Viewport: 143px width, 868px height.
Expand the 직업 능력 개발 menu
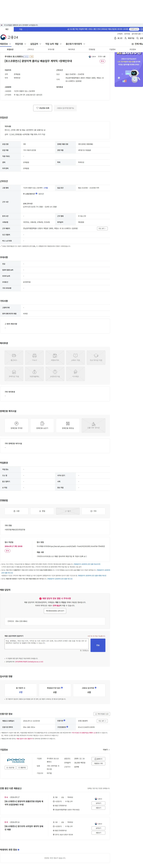(x=53, y=44)
